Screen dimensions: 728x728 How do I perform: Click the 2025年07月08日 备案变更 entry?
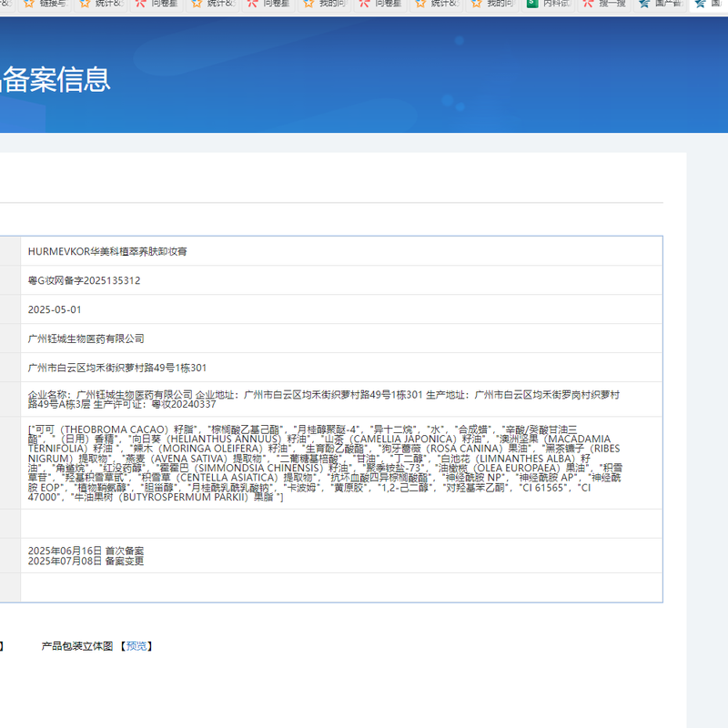tap(86, 561)
